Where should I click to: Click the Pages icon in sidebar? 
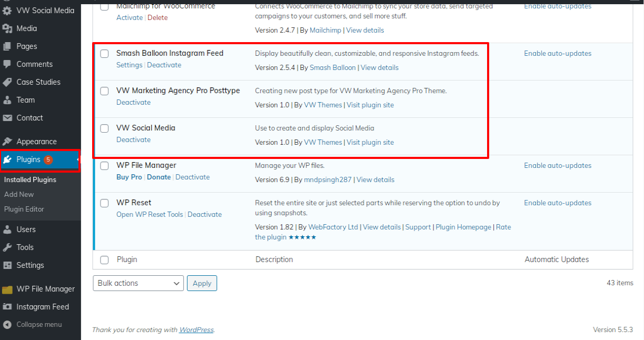[x=7, y=46]
